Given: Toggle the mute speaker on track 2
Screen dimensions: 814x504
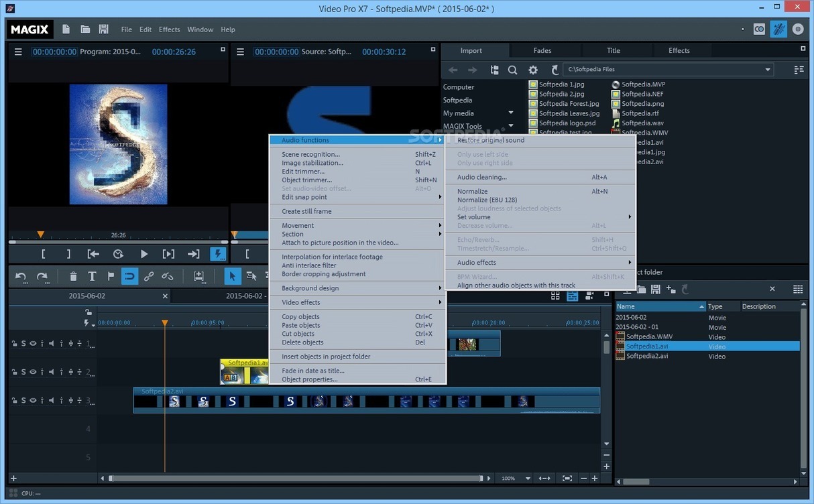Looking at the screenshot, I should point(51,372).
